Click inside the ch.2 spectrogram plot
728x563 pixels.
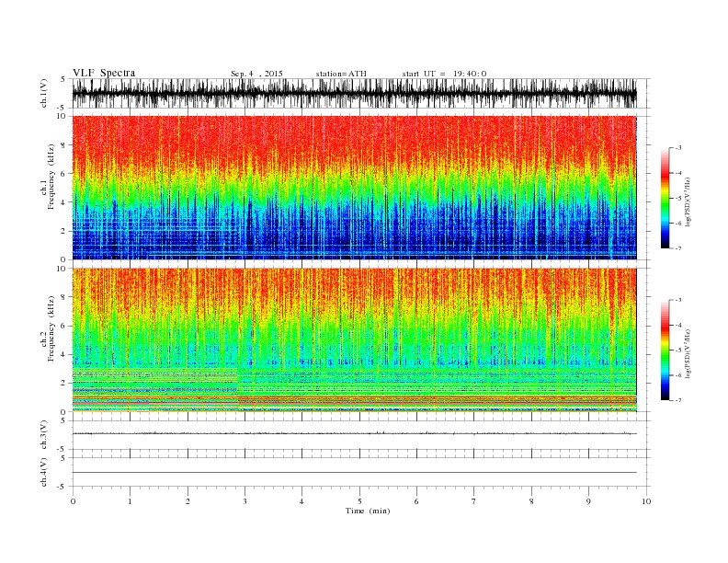tap(354, 340)
